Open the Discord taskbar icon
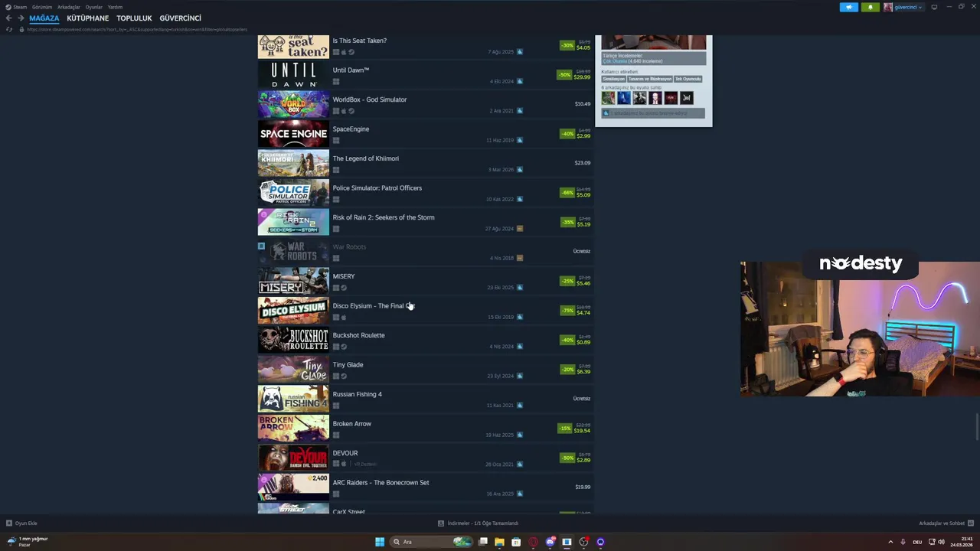Viewport: 980px width, 551px height. point(550,542)
